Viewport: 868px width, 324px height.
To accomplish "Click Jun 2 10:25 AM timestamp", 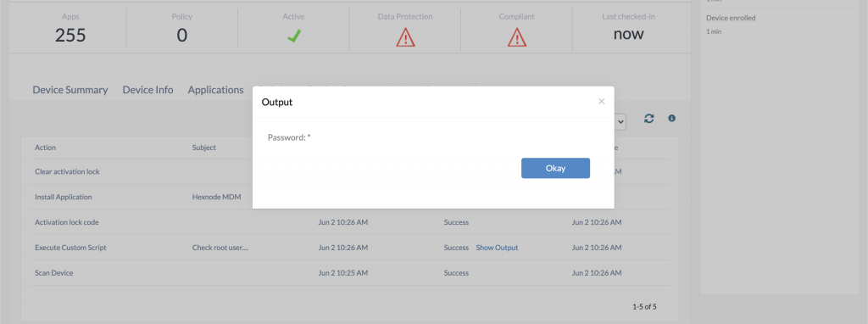I will (343, 273).
